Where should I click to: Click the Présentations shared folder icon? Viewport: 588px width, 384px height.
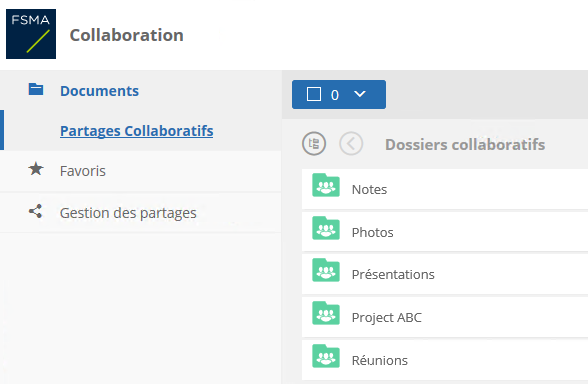point(326,270)
